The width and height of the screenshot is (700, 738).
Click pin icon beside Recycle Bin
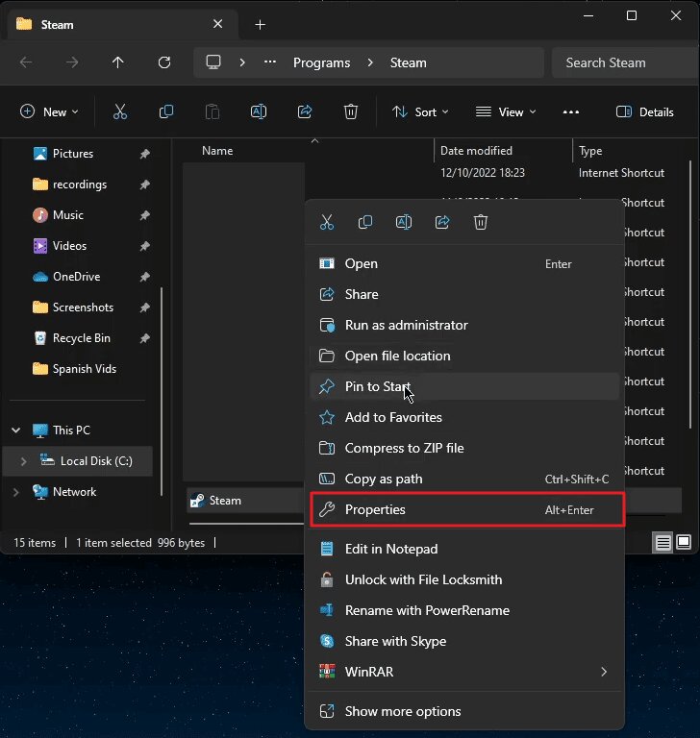(x=144, y=338)
